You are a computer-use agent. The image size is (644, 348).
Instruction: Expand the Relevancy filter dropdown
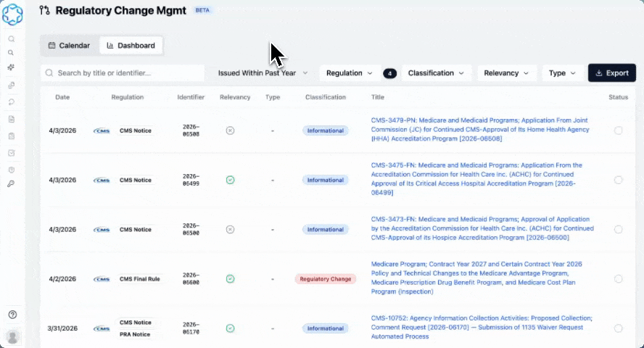(x=506, y=73)
